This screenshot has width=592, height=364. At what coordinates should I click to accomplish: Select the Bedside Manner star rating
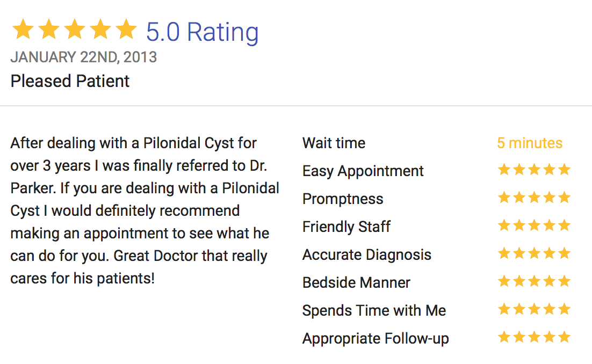(x=534, y=281)
